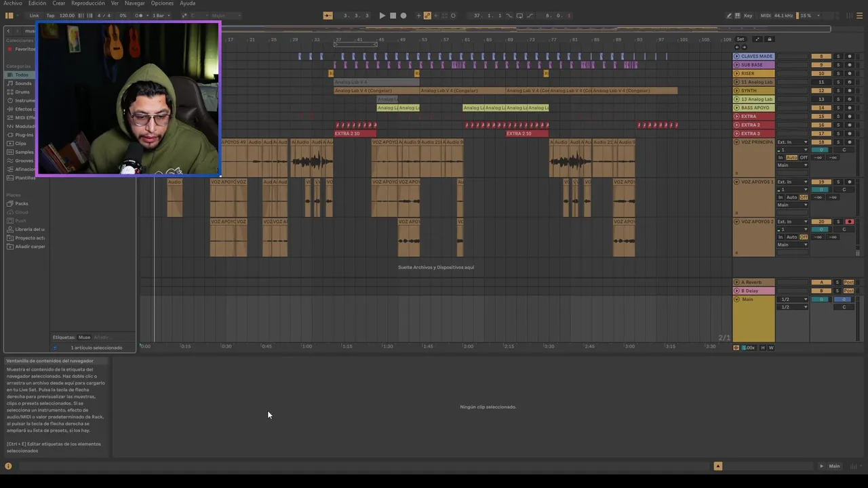Image resolution: width=868 pixels, height=488 pixels.
Task: Open Main track 1/2 cue output dropdown
Action: [x=792, y=300]
